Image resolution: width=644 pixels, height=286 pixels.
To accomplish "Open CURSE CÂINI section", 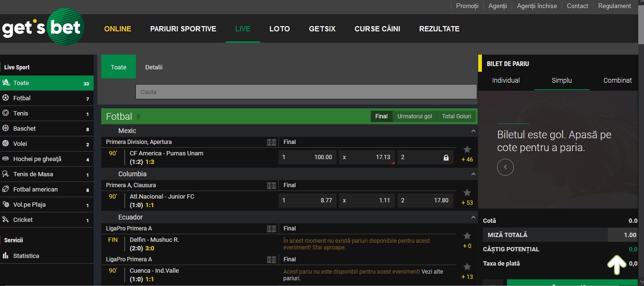I will [x=377, y=29].
